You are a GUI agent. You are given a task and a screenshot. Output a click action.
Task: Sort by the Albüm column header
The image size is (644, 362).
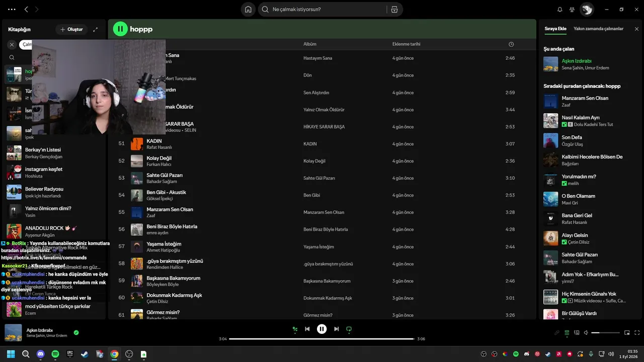310,44
